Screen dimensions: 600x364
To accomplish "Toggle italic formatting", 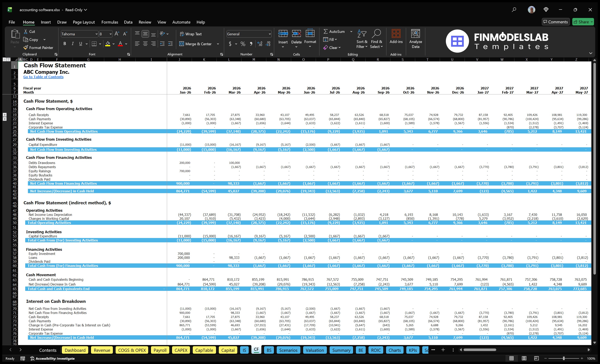I will tap(72, 44).
